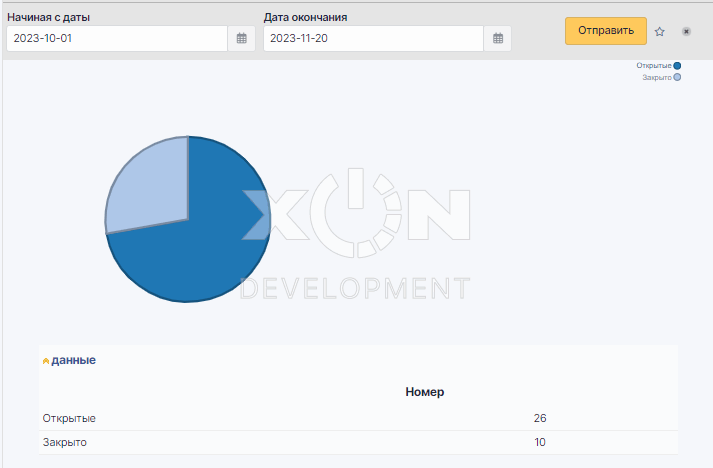Screen dimensions: 713x468
Task: Select the Открытые row in the data table
Action: 70,418
